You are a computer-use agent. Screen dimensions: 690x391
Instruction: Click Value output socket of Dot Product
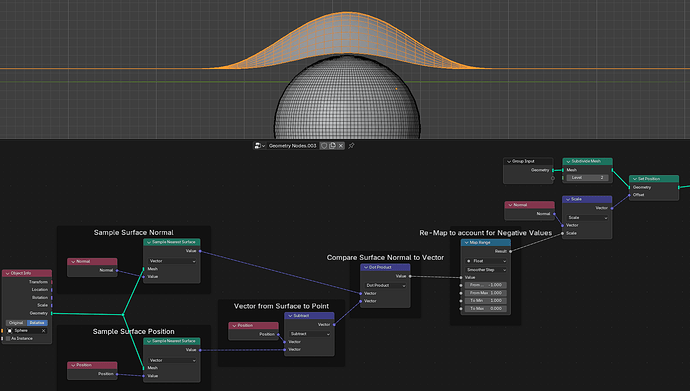pyautogui.click(x=410, y=276)
